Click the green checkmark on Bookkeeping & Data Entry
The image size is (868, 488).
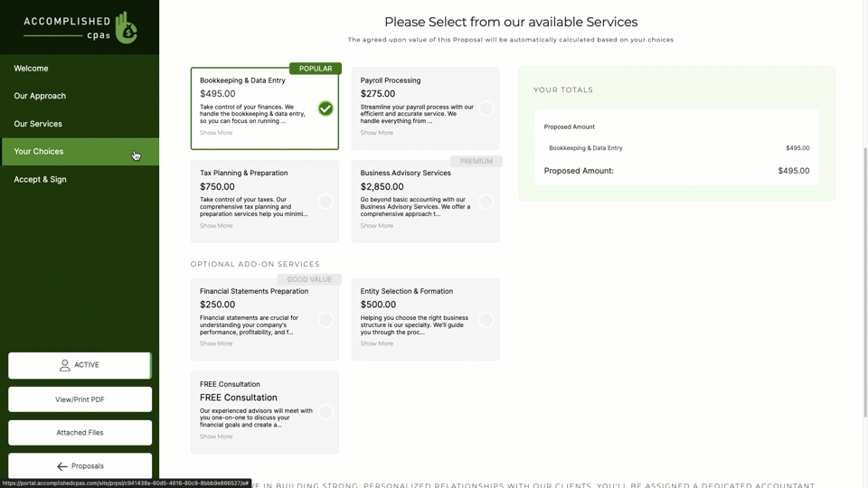coord(325,108)
